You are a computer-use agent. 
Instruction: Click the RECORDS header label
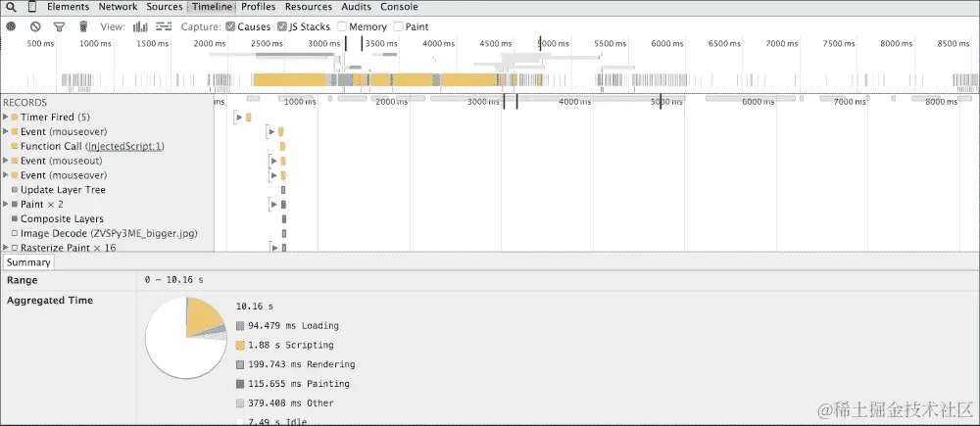25,103
